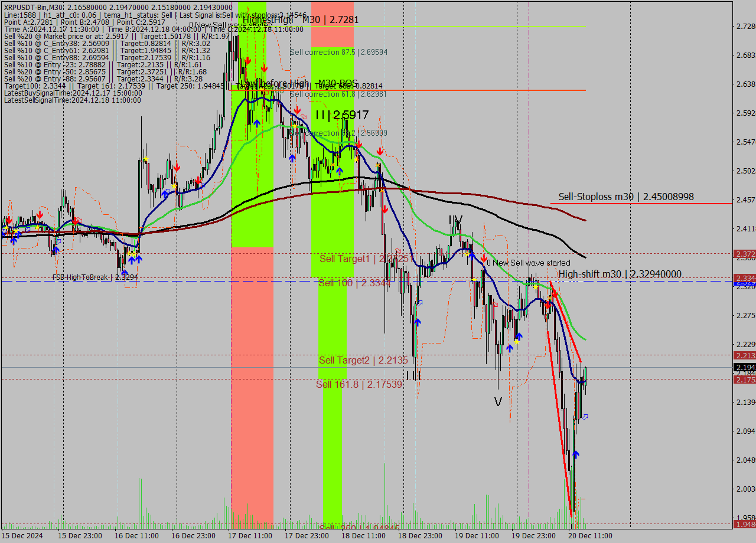Click the 2.638 price scale value
Screen dimensions: 756x543
pyautogui.click(x=745, y=84)
